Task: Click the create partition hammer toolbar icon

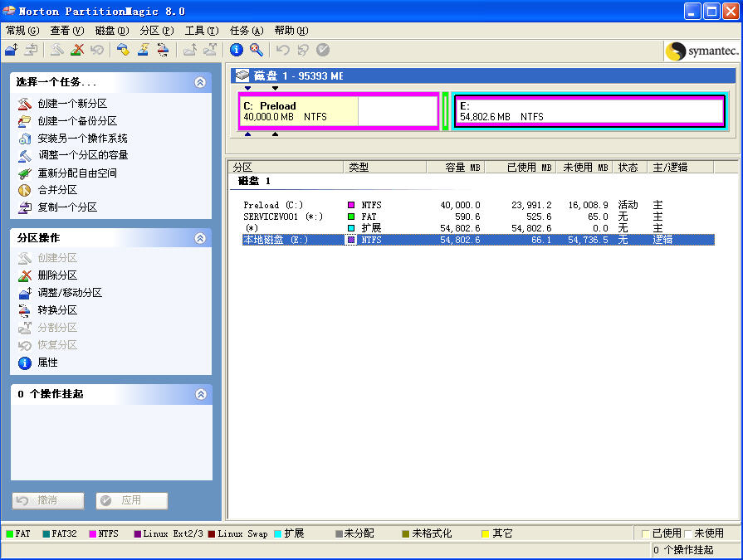Action: coord(57,50)
